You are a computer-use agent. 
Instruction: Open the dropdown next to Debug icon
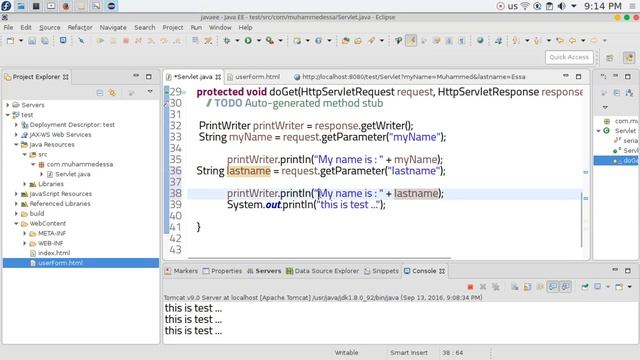point(237,40)
